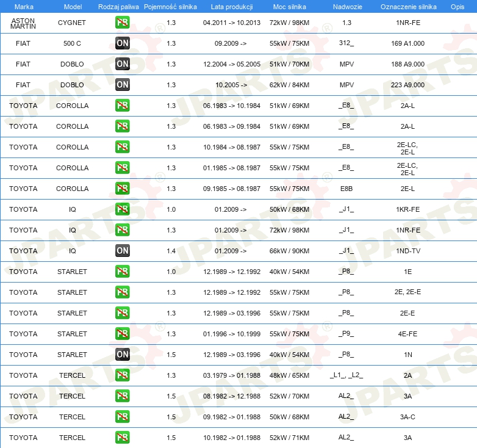This screenshot has width=477, height=448.
Task: Click the ASTON MARTIN brand cell
Action: pyautogui.click(x=23, y=23)
